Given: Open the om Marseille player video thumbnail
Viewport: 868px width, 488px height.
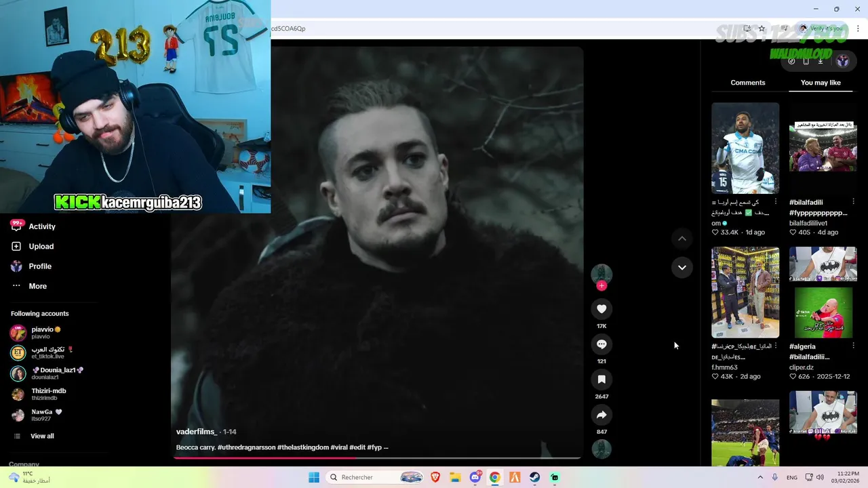Looking at the screenshot, I should click(745, 148).
